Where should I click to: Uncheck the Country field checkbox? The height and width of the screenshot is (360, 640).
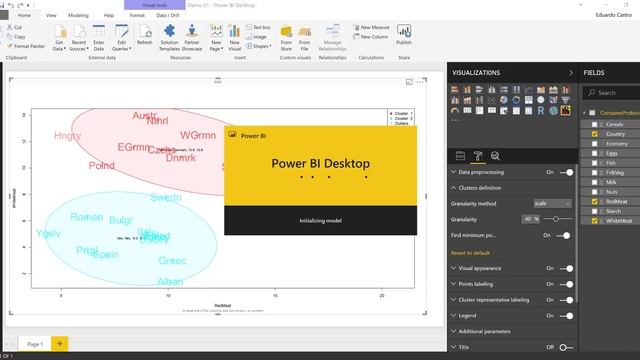pyautogui.click(x=595, y=134)
